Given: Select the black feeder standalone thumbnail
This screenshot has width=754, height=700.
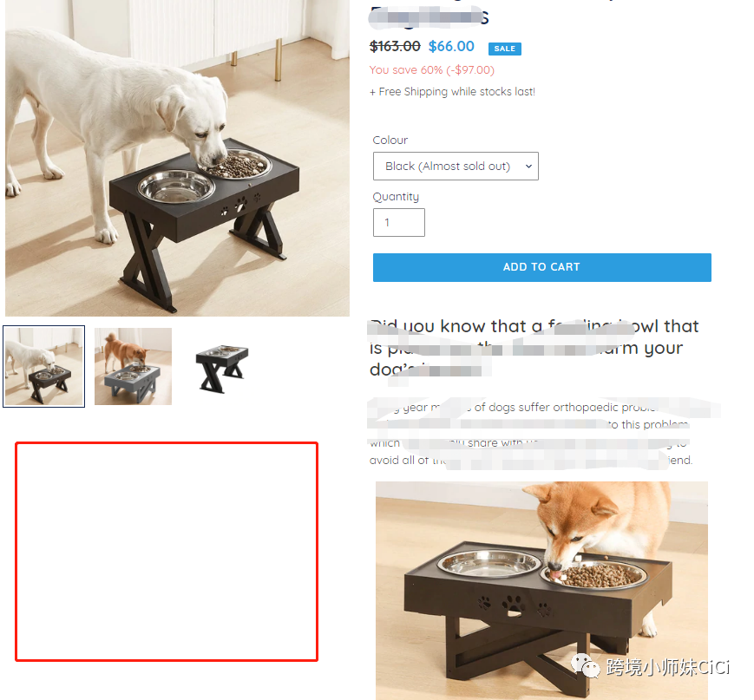Looking at the screenshot, I should tap(221, 367).
